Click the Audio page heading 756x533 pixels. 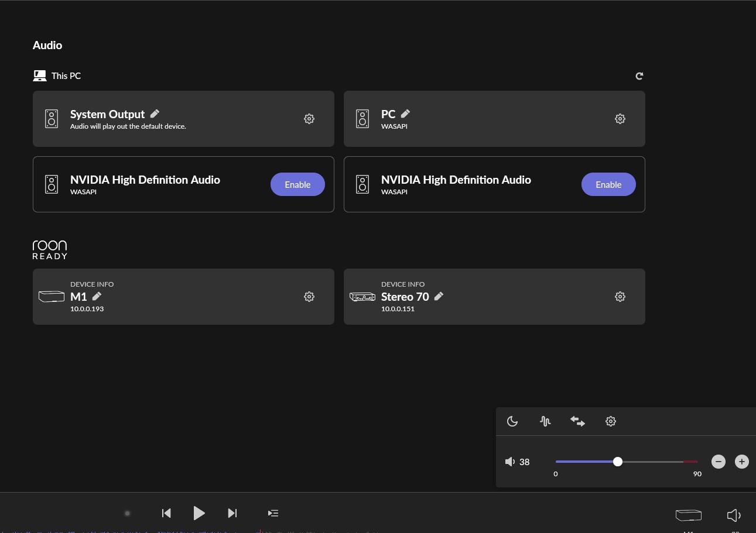point(47,45)
